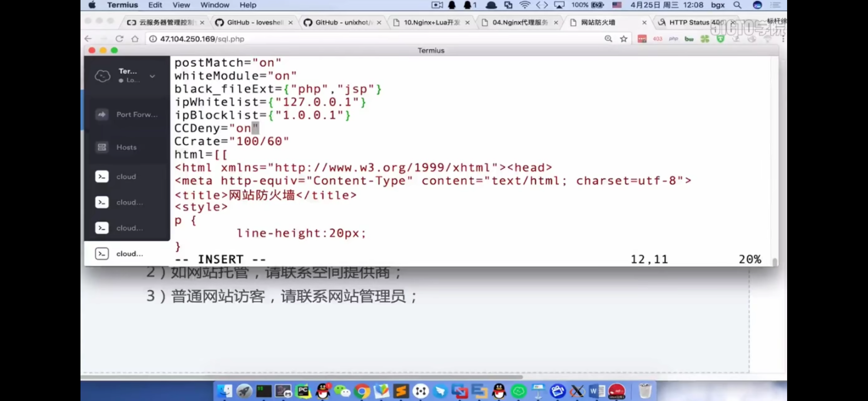Select the Port Forwarding panel icon
868x401 pixels.
tap(102, 114)
